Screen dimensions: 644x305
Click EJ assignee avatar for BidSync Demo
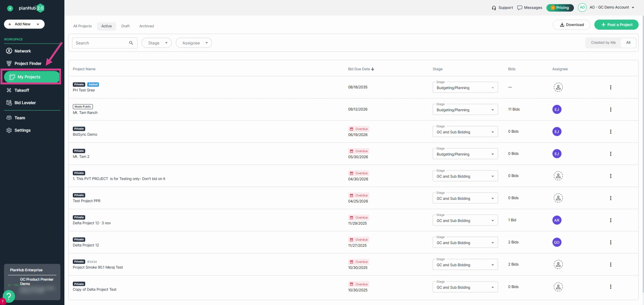pos(557,132)
